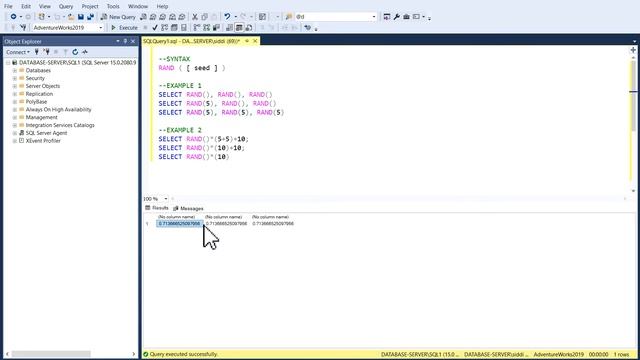Open the Tools menu
The height and width of the screenshot is (360, 640).
(113, 6)
